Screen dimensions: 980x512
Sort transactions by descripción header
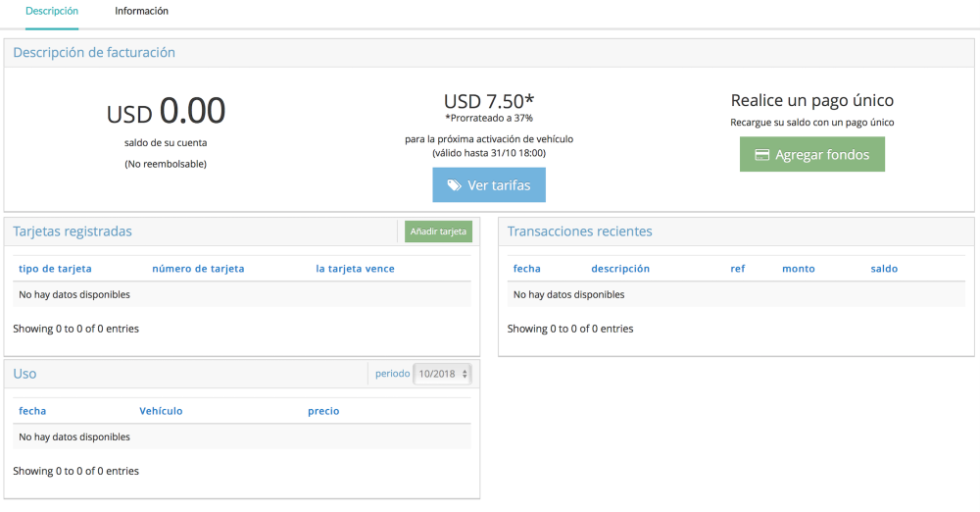pos(620,269)
